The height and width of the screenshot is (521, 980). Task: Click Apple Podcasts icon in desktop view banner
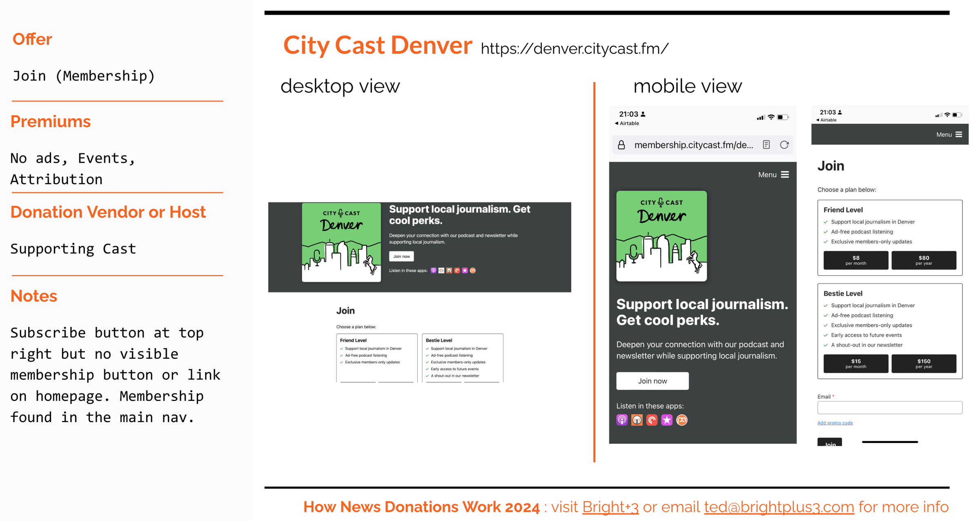pos(433,271)
